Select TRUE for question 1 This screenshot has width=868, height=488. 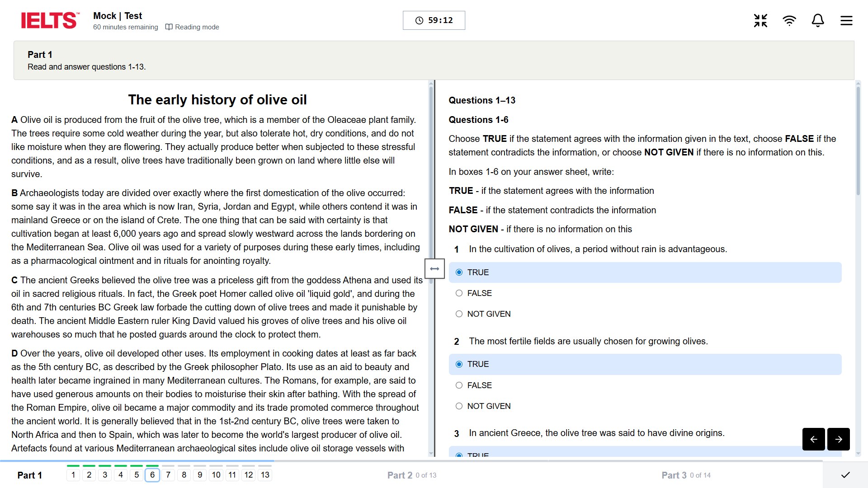tap(645, 272)
